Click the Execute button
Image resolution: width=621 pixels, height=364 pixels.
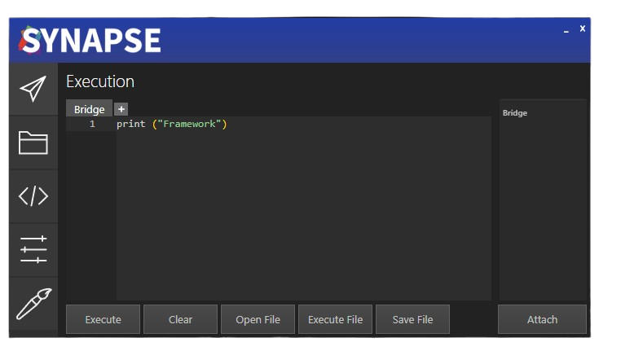click(103, 319)
